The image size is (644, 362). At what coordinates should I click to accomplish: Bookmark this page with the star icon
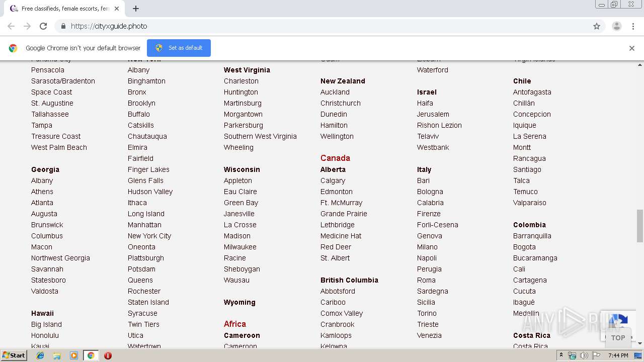click(597, 26)
